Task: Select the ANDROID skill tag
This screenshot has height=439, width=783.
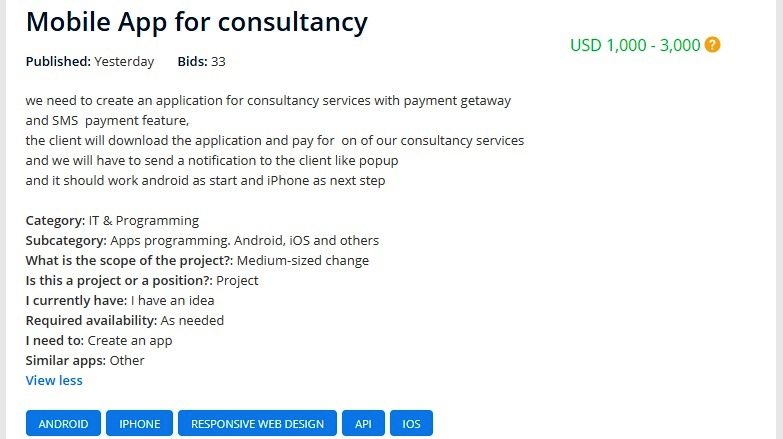Action: [x=63, y=424]
